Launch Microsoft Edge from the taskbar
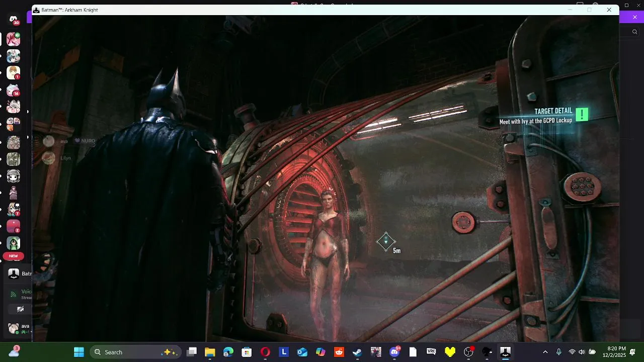Screen dimensions: 644x362 (228, 352)
